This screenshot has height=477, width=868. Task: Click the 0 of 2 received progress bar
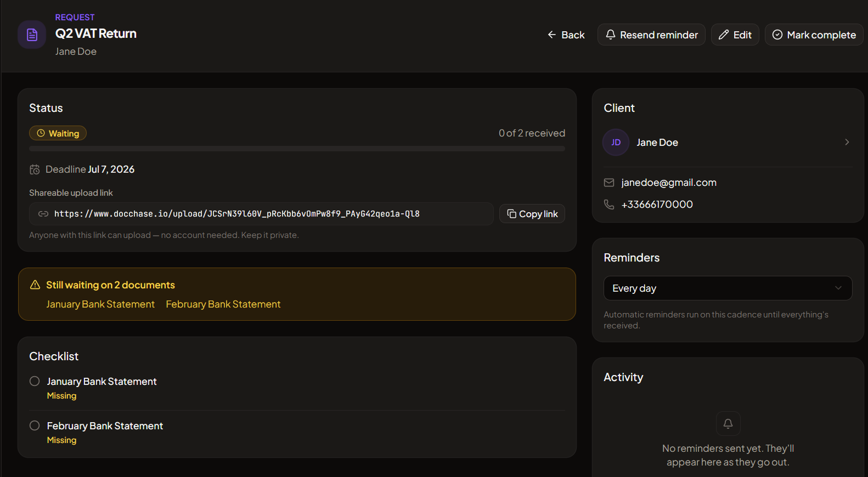pos(297,149)
